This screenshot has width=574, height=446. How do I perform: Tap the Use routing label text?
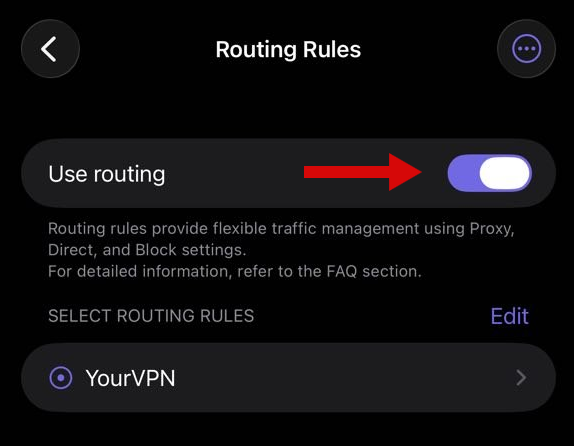pyautogui.click(x=107, y=174)
